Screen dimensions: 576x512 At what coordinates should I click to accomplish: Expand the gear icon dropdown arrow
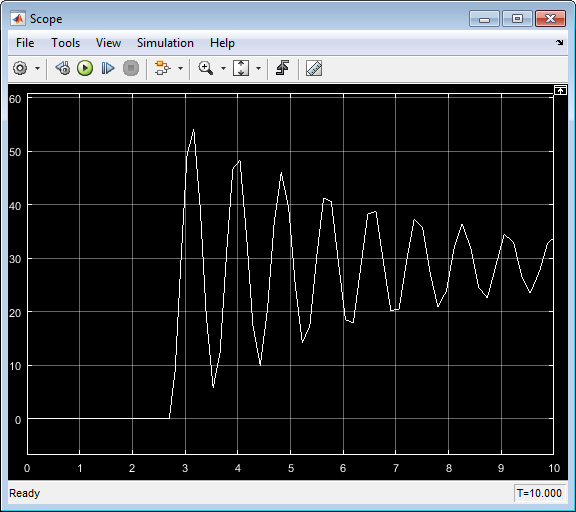(37, 68)
